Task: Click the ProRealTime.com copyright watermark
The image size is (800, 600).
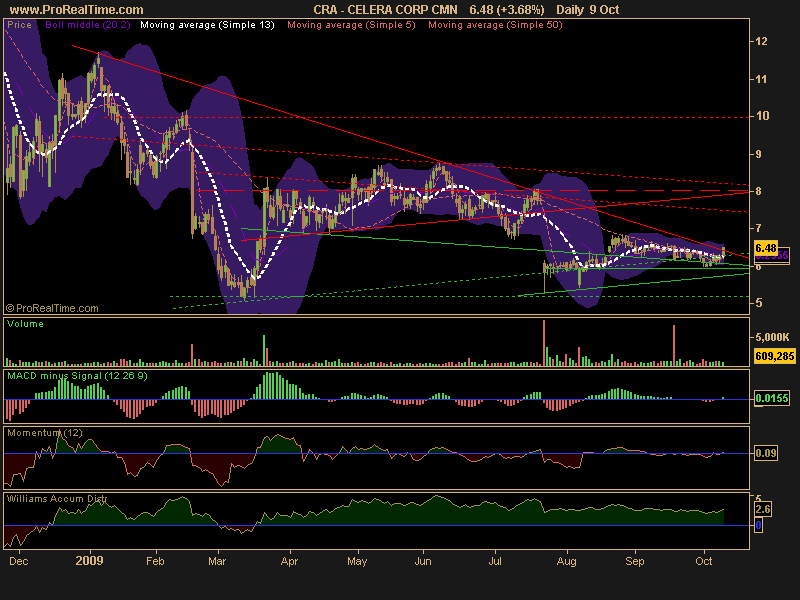Action: (52, 308)
